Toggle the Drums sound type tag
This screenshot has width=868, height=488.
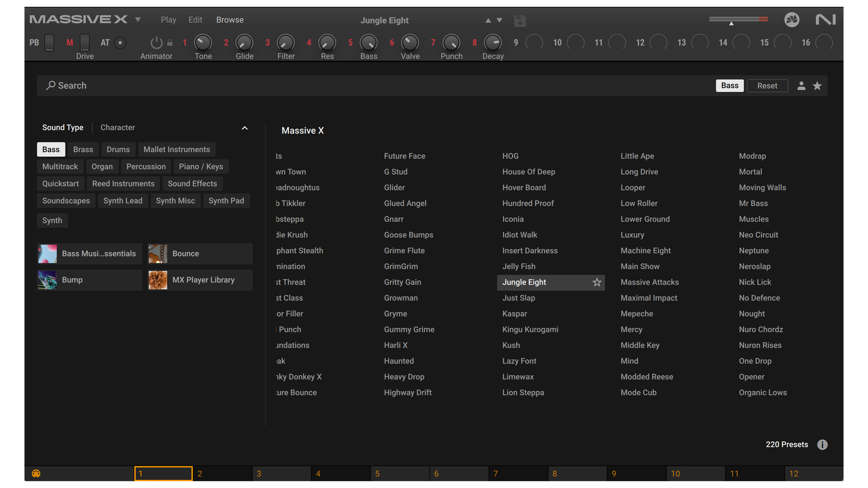pyautogui.click(x=118, y=150)
